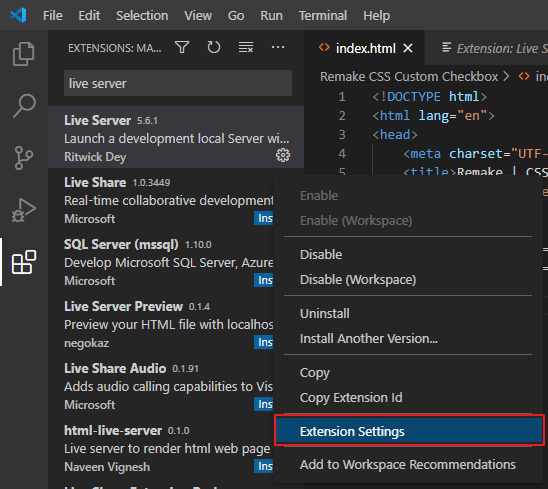
Task: Switch to the index.html editor tab
Action: [x=365, y=48]
